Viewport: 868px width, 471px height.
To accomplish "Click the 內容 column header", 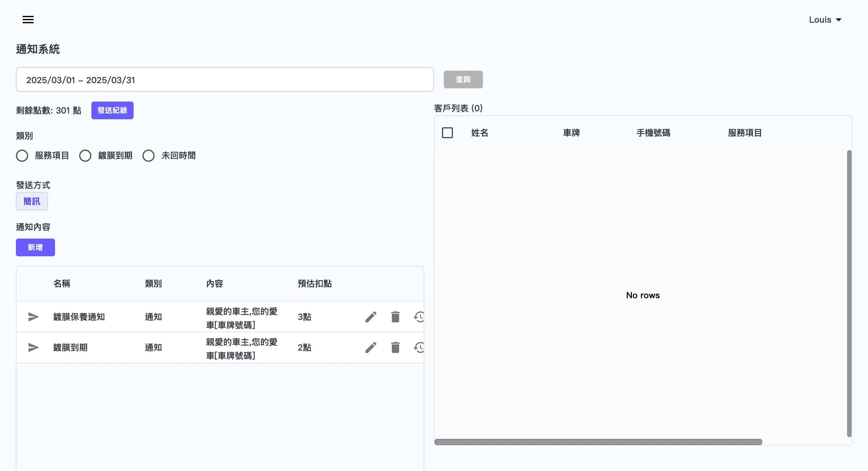I will [x=215, y=284].
